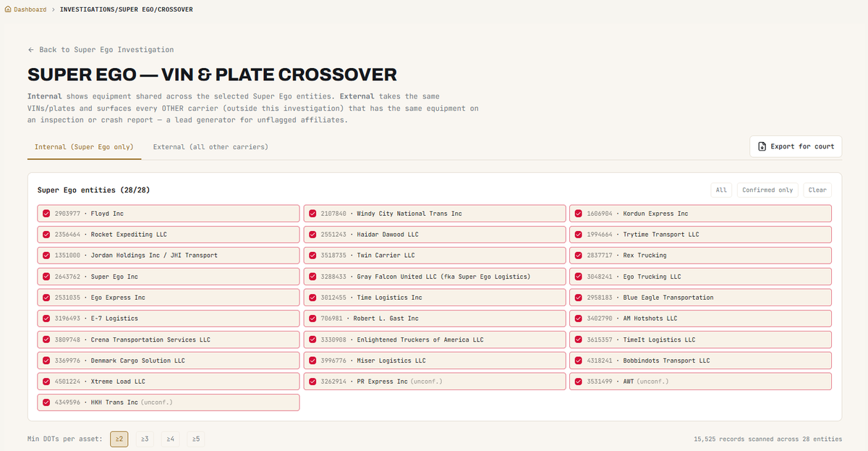Toggle Gray Falcon United LLC entity

click(434, 277)
